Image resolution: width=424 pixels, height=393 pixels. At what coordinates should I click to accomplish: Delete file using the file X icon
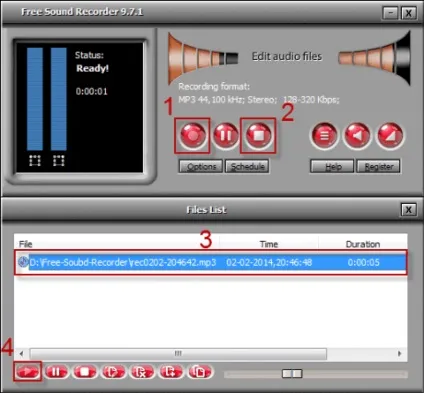pos(142,371)
